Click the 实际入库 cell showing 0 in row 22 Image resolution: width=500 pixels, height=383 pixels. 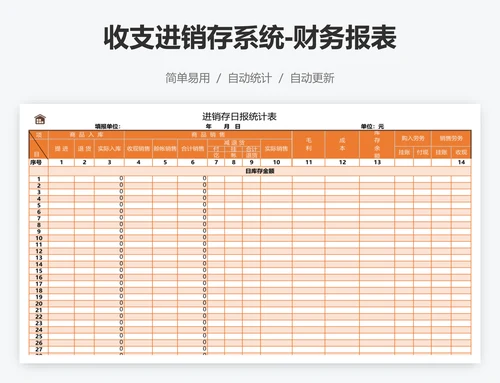pyautogui.click(x=109, y=316)
